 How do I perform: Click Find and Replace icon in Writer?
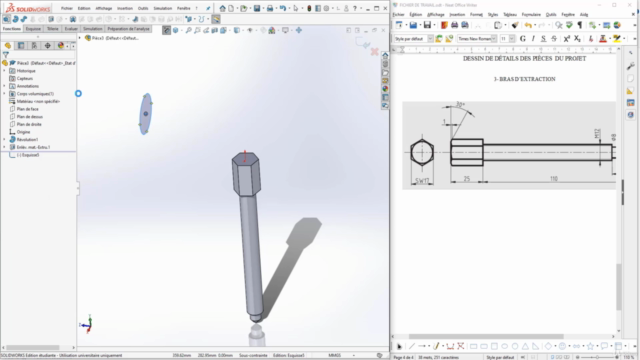coord(559,25)
